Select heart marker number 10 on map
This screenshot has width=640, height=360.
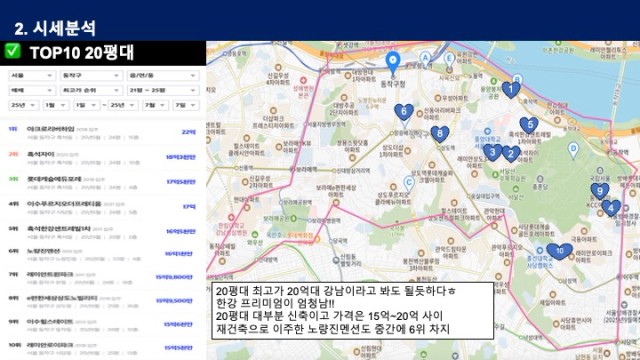point(559,251)
